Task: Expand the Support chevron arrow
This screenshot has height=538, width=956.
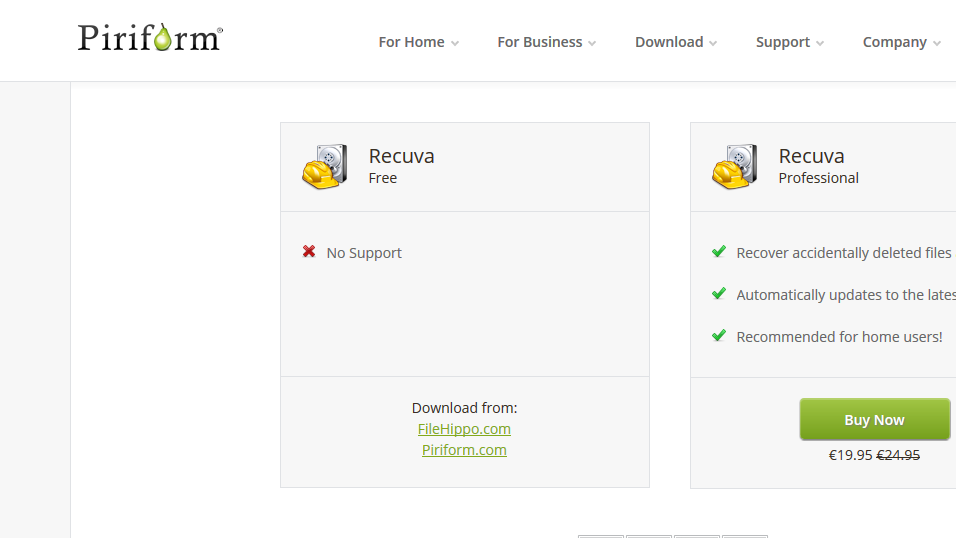Action: (820, 43)
